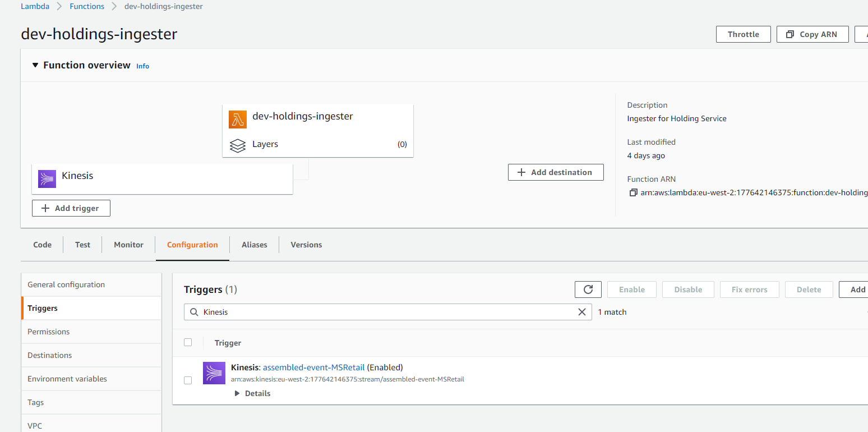Expand the trigger Details section
Screen dimensions: 868x432
point(253,393)
